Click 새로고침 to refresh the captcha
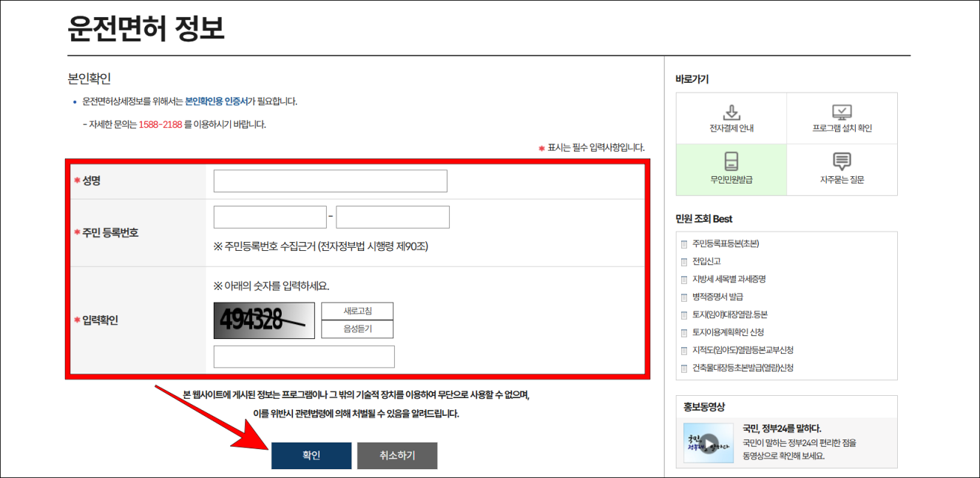 tap(356, 311)
